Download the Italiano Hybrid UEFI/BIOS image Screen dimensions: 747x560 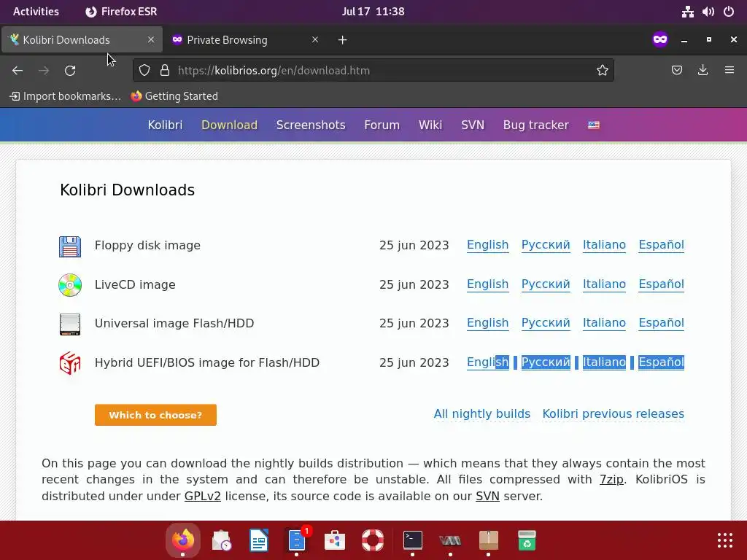coord(604,362)
